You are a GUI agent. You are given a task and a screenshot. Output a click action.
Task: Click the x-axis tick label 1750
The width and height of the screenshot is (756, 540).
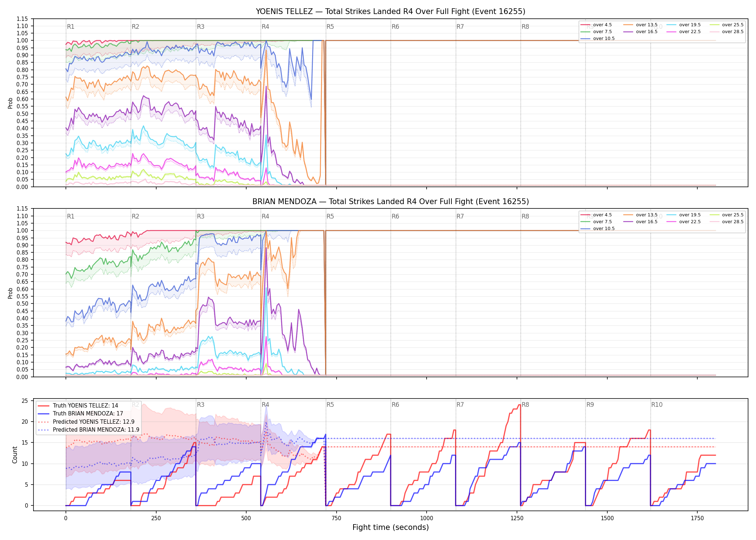coord(697,518)
